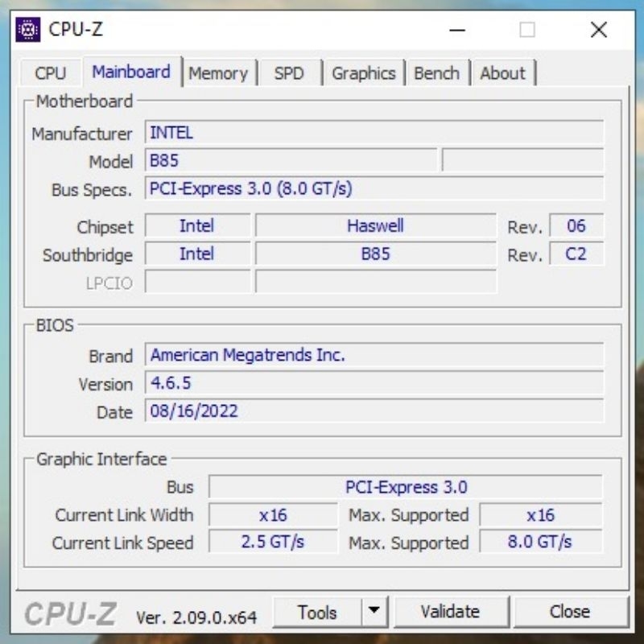This screenshot has height=644, width=644.
Task: Switch to the Graphics tab
Action: tap(365, 73)
